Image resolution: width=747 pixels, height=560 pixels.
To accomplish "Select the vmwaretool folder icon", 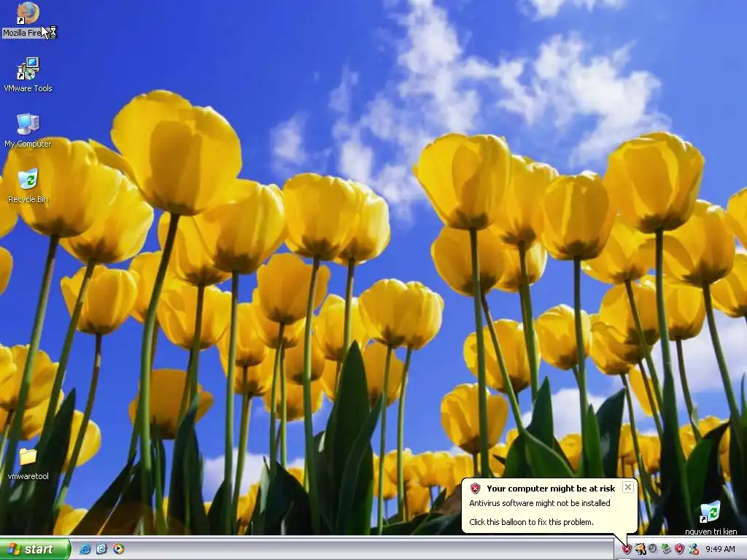I will [x=28, y=464].
